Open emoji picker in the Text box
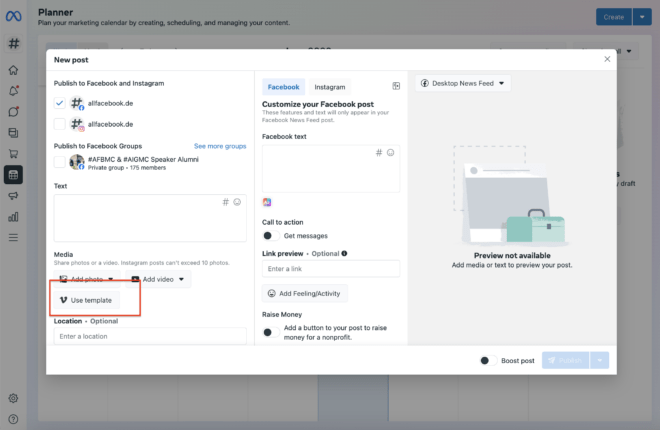The height and width of the screenshot is (430, 660). (x=237, y=202)
